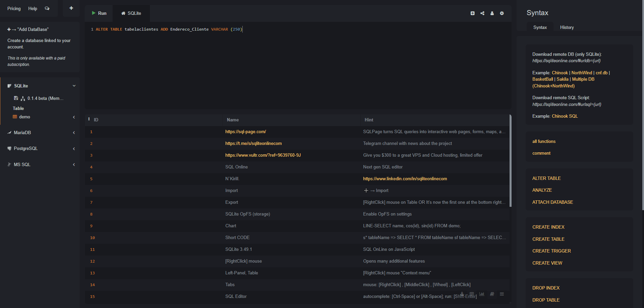Switch to the Syntax tab
This screenshot has height=308, width=644.
540,27
